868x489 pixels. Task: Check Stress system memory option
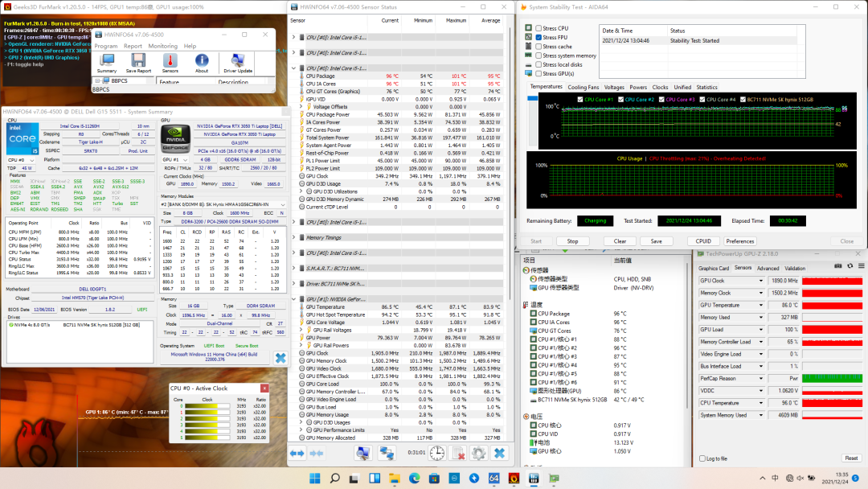tap(538, 55)
